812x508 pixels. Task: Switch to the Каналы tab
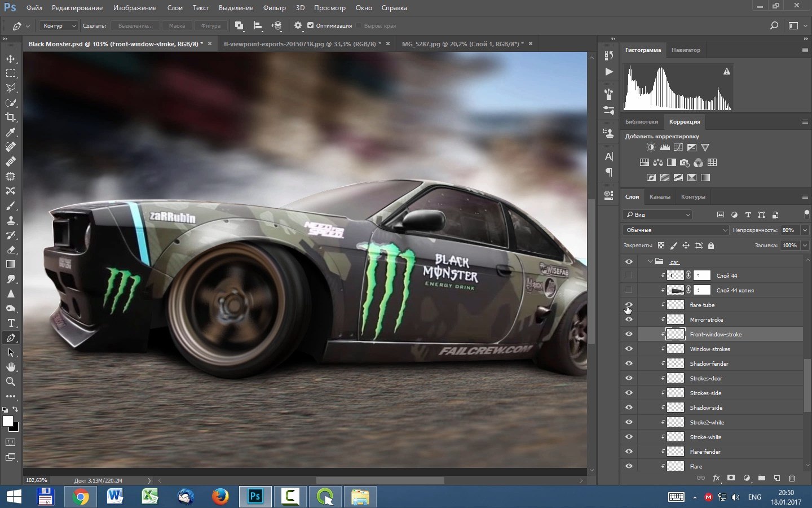click(x=660, y=196)
